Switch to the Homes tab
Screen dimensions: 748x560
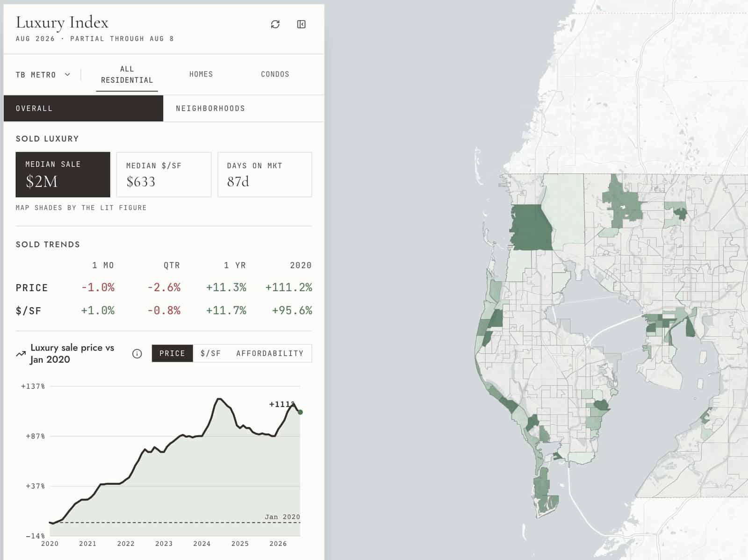[201, 74]
